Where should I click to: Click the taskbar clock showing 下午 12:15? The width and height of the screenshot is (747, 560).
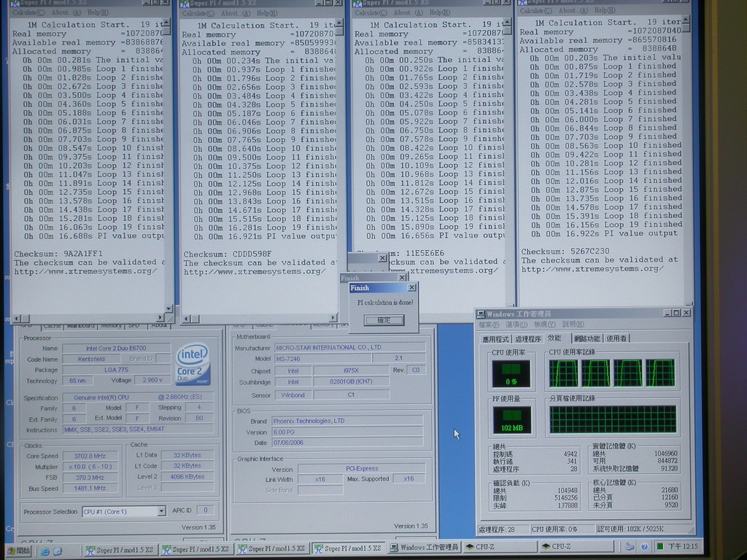(x=683, y=547)
